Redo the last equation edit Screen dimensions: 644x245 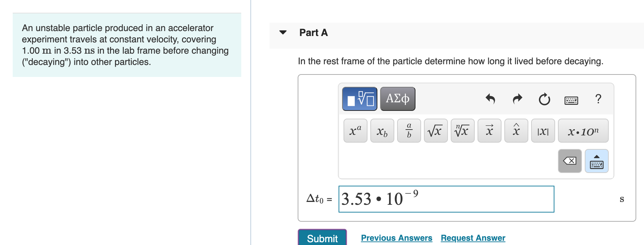click(517, 99)
